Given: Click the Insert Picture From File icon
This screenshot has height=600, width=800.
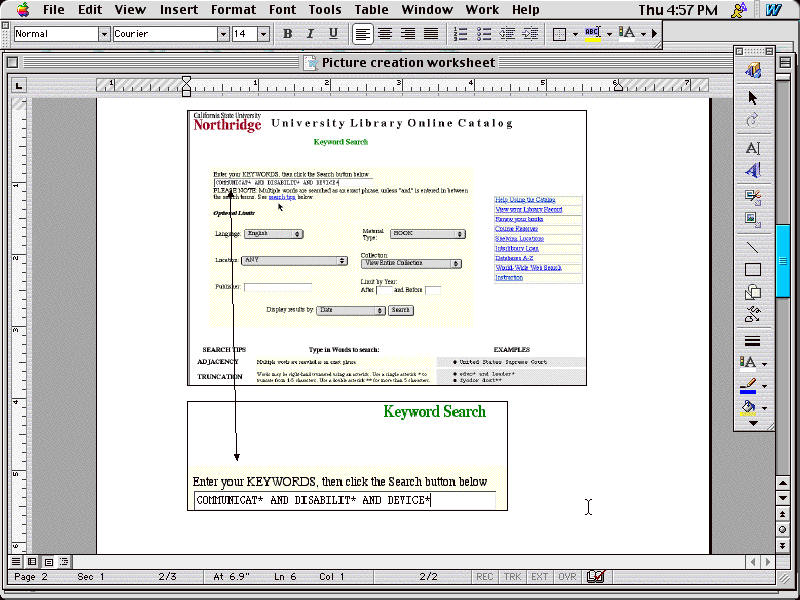Looking at the screenshot, I should click(753, 219).
